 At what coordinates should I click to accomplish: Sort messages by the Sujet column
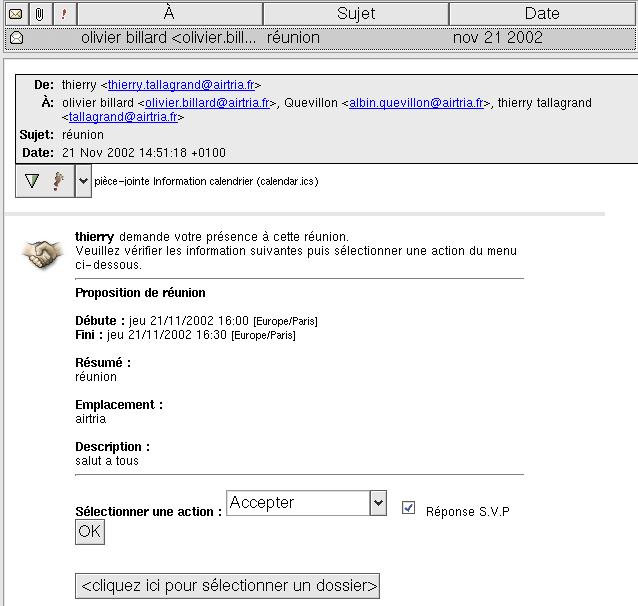(x=356, y=14)
